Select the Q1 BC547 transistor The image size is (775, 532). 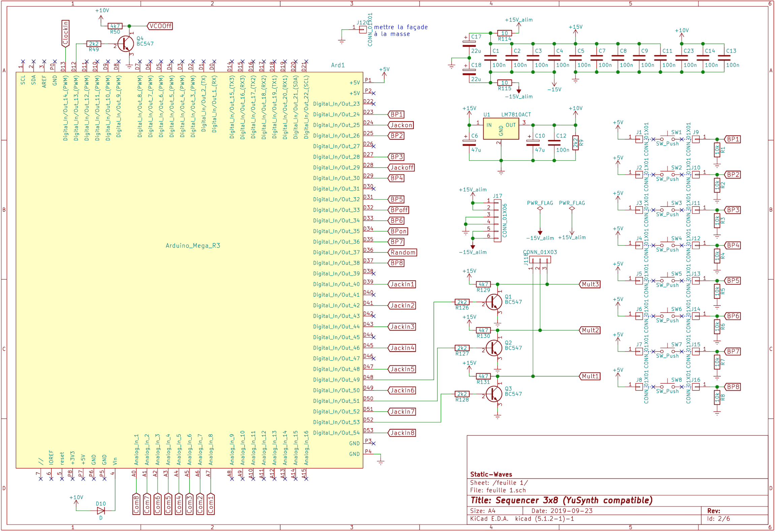(494, 302)
